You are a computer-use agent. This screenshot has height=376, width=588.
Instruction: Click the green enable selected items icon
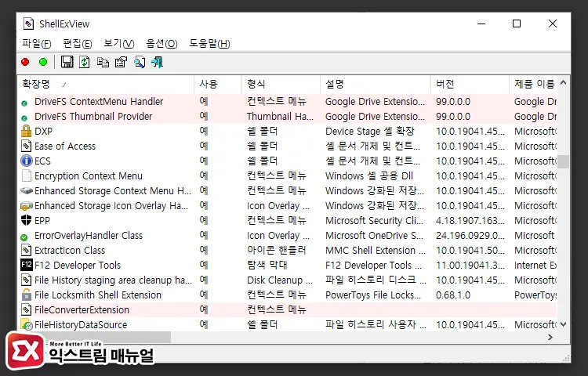(43, 62)
